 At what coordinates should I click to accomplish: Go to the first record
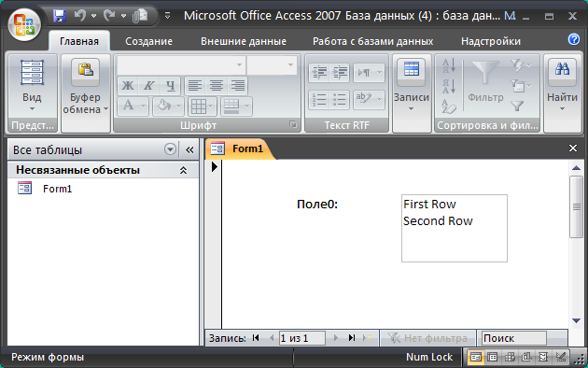pos(256,338)
